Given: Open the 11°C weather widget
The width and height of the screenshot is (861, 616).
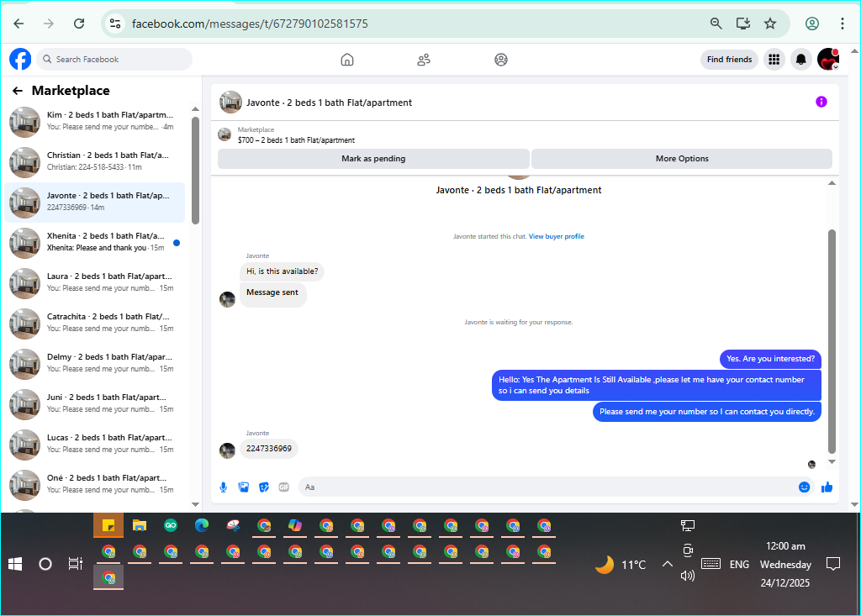Looking at the screenshot, I should point(621,565).
